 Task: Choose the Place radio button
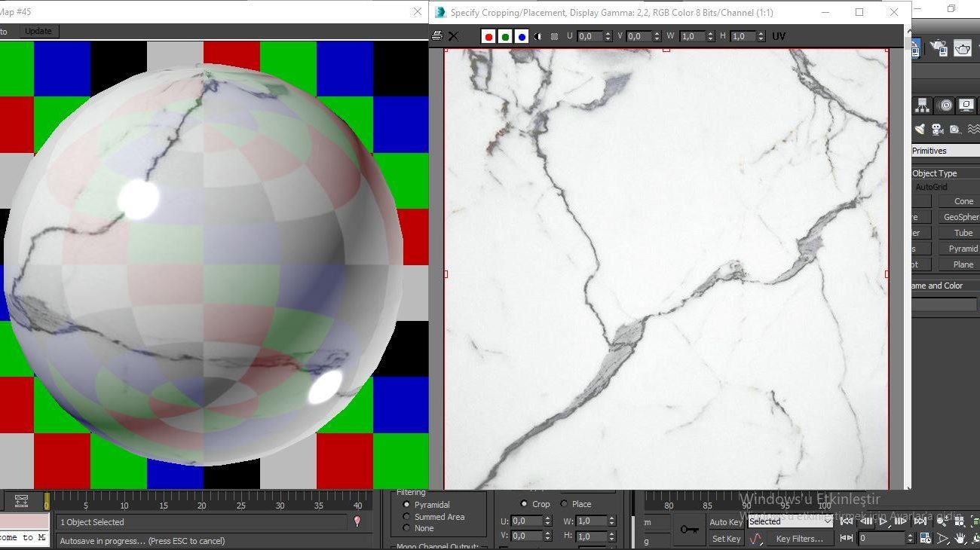pos(565,504)
